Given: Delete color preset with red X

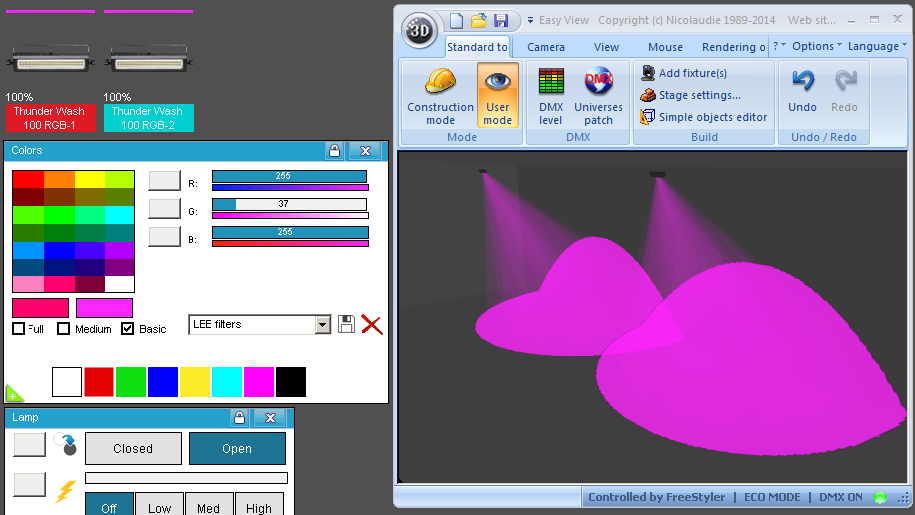Looking at the screenshot, I should tap(372, 324).
